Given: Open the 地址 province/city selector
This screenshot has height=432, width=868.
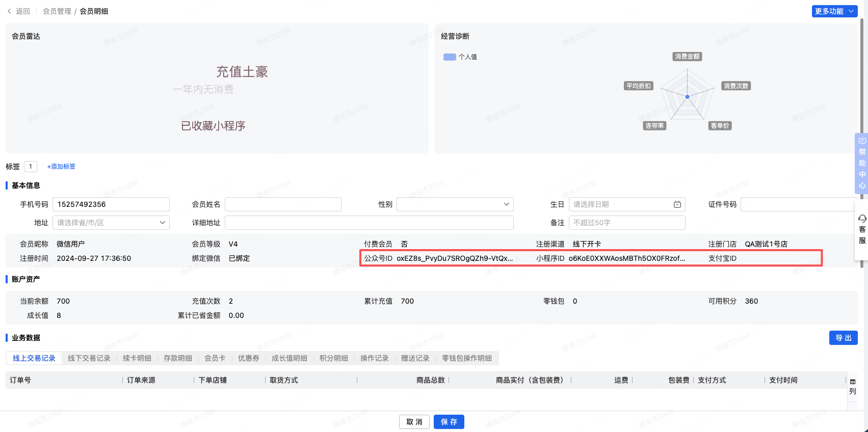Looking at the screenshot, I should [111, 223].
